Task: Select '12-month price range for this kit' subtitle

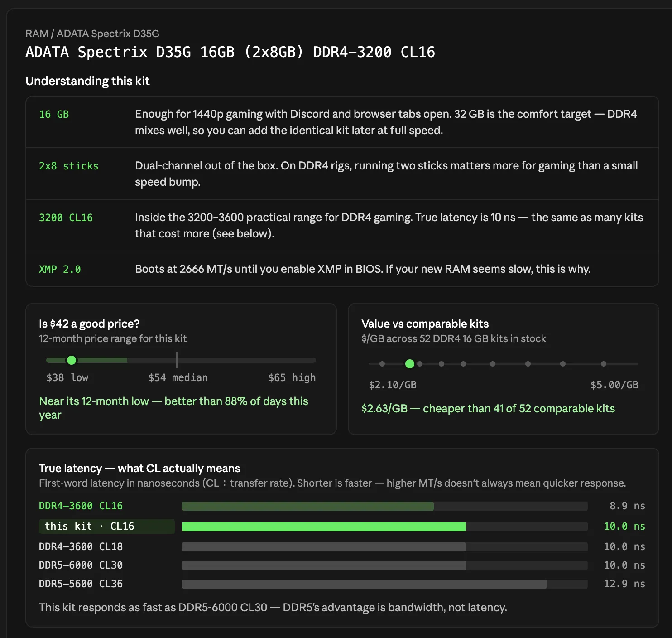Action: 113,339
